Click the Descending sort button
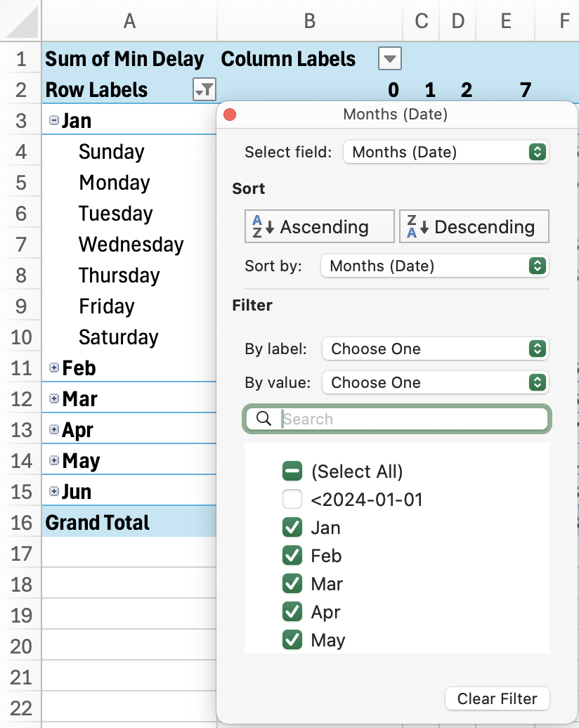Image resolution: width=579 pixels, height=728 pixels. coord(474,226)
